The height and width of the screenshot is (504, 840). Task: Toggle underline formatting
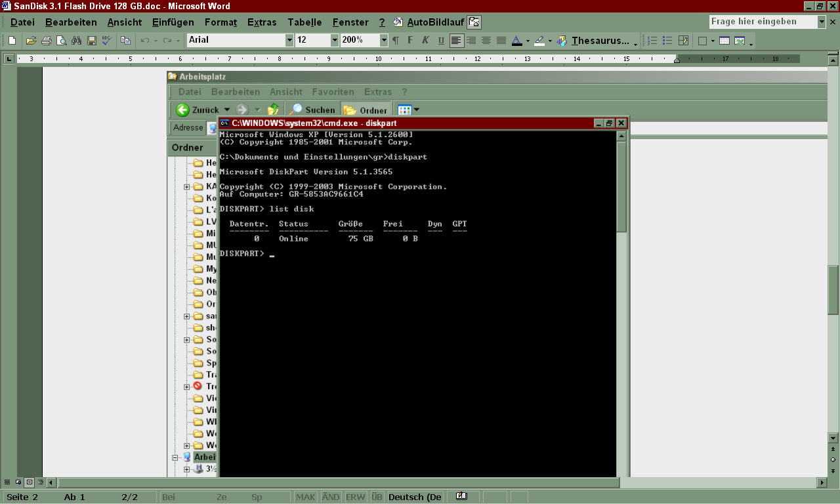pyautogui.click(x=441, y=41)
